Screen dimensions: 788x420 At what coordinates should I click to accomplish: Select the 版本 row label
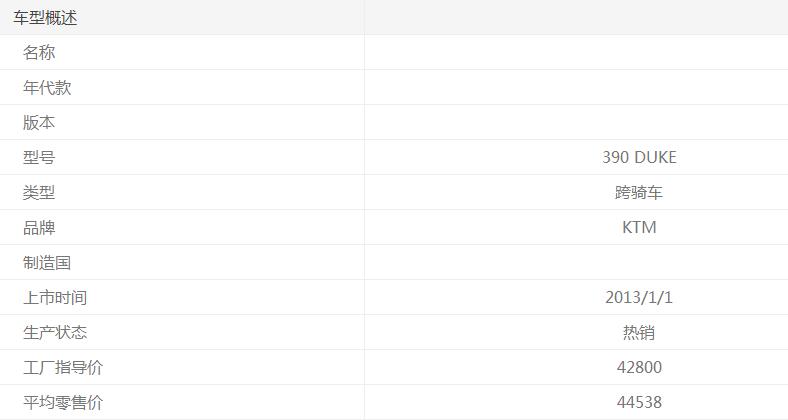click(x=39, y=123)
